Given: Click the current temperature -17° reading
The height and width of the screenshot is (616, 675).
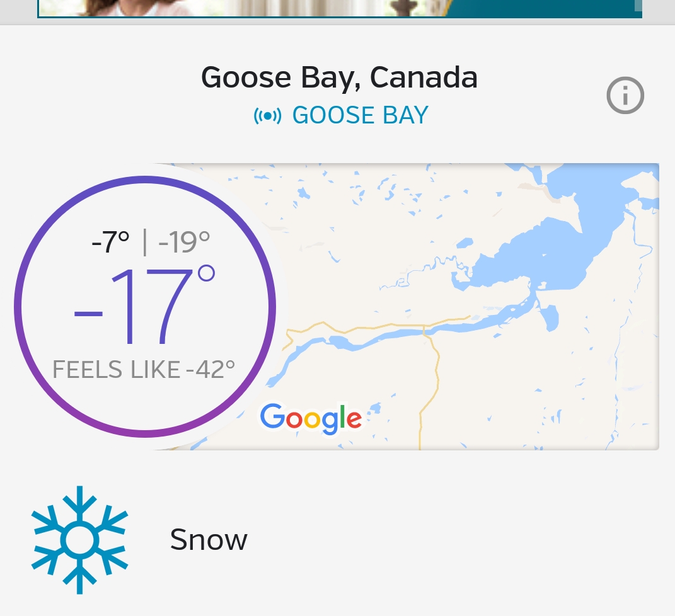Looking at the screenshot, I should [x=144, y=305].
